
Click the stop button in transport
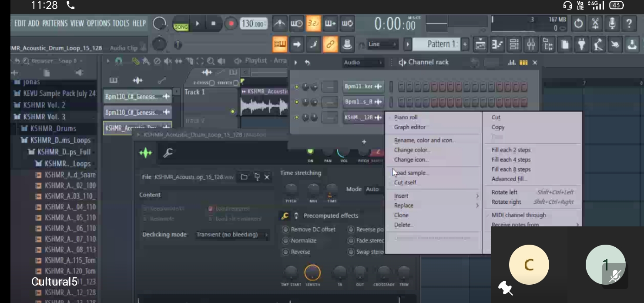tap(213, 24)
